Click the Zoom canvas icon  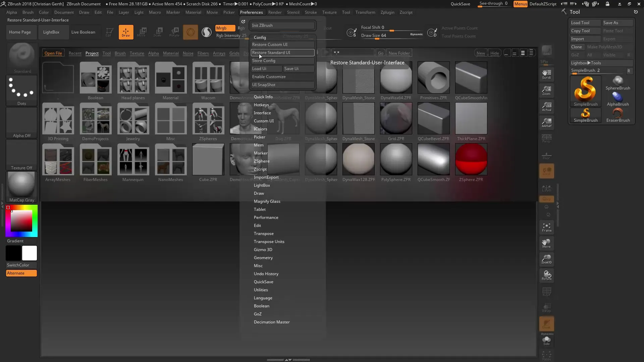pos(546,90)
